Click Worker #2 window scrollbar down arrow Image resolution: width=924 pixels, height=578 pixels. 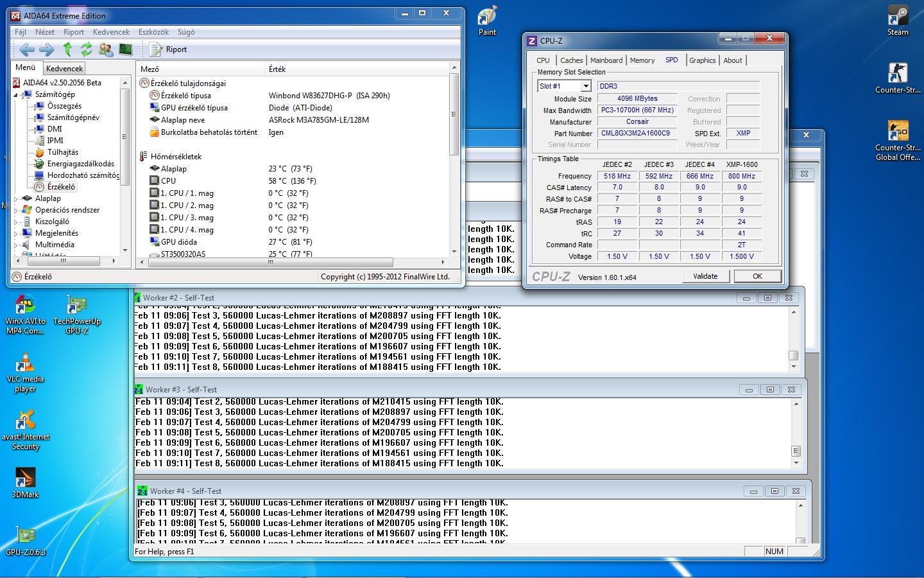pos(794,367)
